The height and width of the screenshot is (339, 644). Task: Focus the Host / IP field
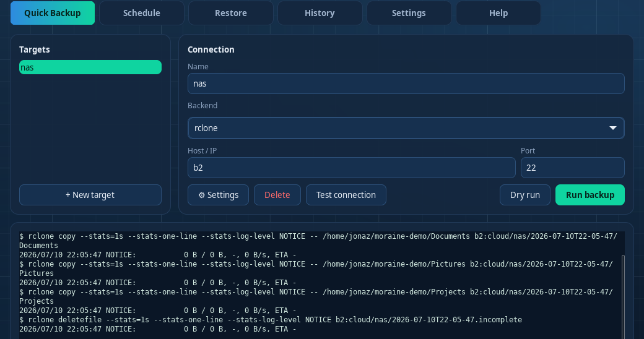[352, 168]
